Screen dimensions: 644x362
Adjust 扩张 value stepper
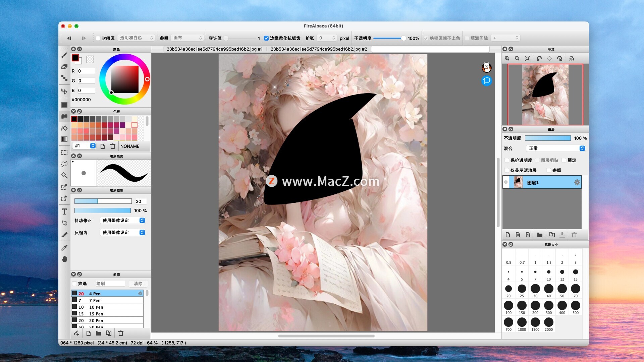tap(333, 38)
